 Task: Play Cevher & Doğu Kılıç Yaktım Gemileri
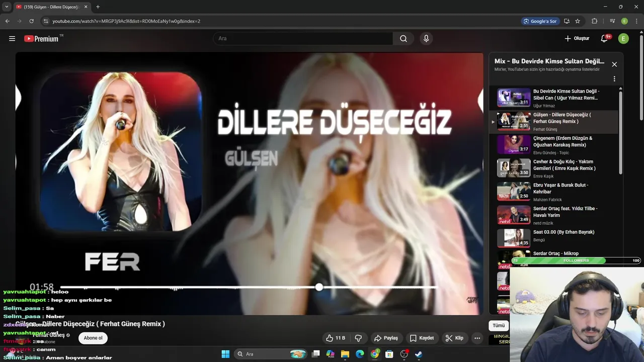(x=553, y=168)
